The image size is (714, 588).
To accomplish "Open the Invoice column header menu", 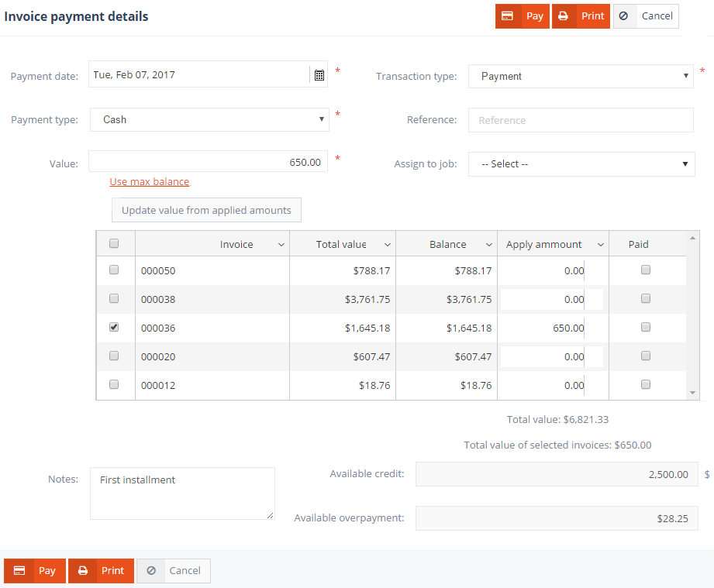I will point(281,245).
